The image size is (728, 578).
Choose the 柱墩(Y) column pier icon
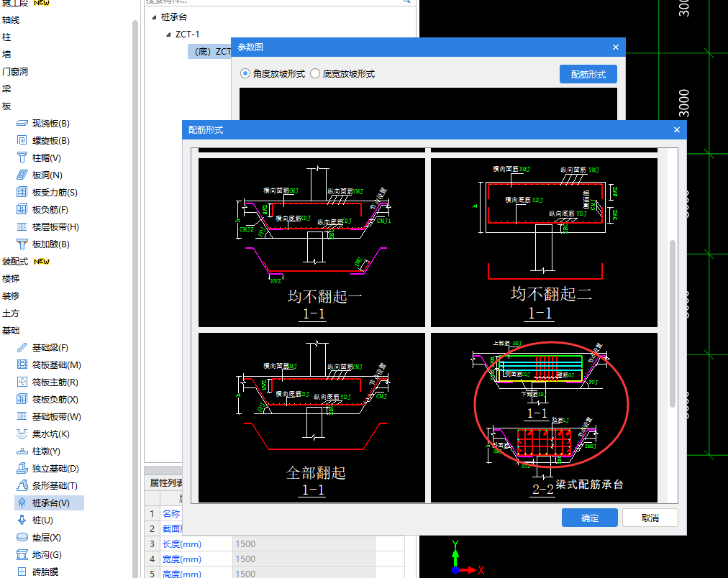22,451
